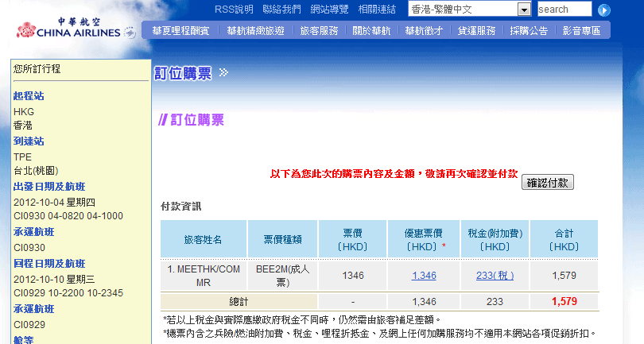Open the 旅客服務 menu
Screen dimensions: 644x344
click(x=319, y=31)
